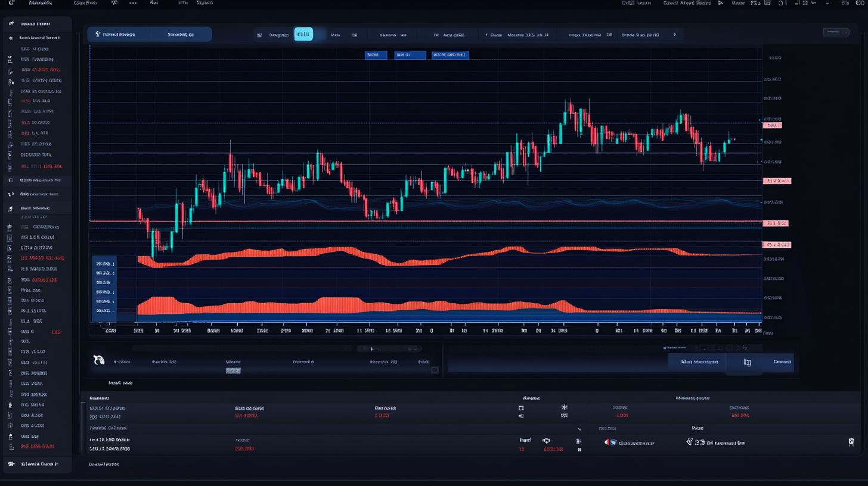Viewport: 868px width, 486px height.
Task: Open the Help menu in the top menu bar
Action: [x=182, y=3]
